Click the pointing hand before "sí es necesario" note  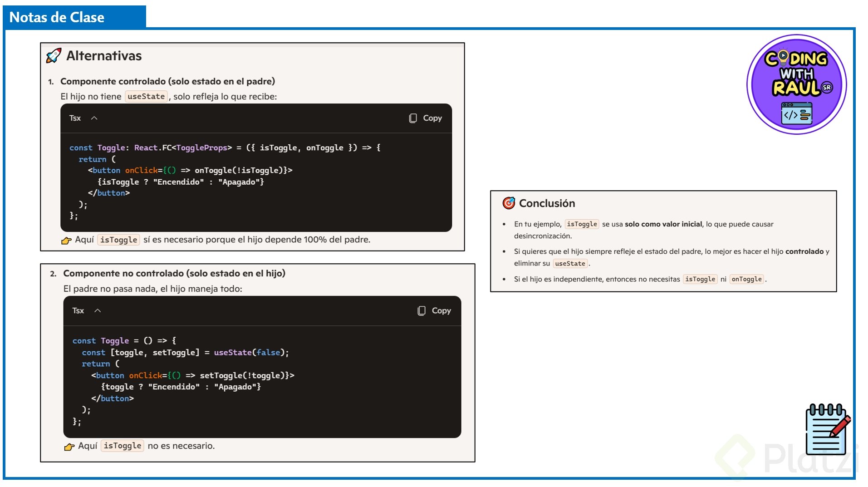(67, 240)
